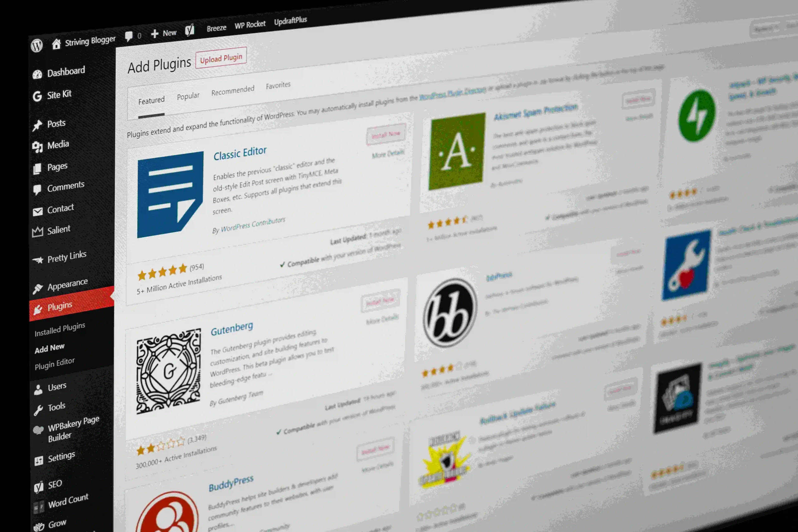
Task: Expand Installed Plugins submenu
Action: coord(60,326)
